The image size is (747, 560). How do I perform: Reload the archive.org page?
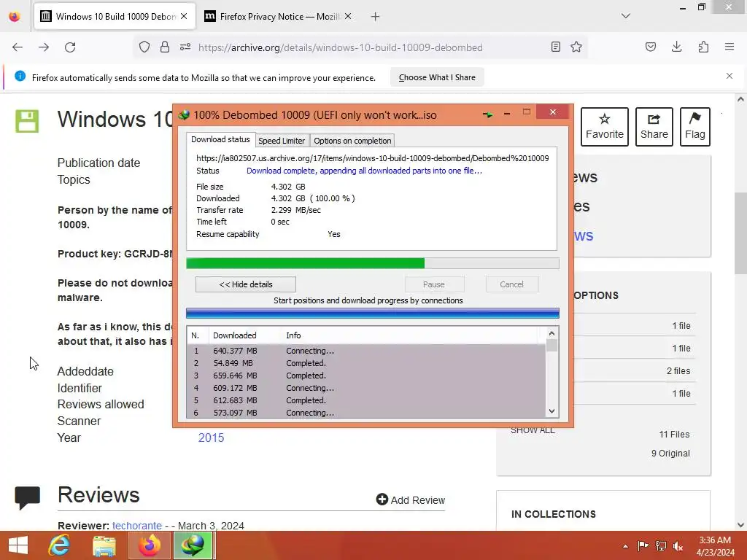70,47
